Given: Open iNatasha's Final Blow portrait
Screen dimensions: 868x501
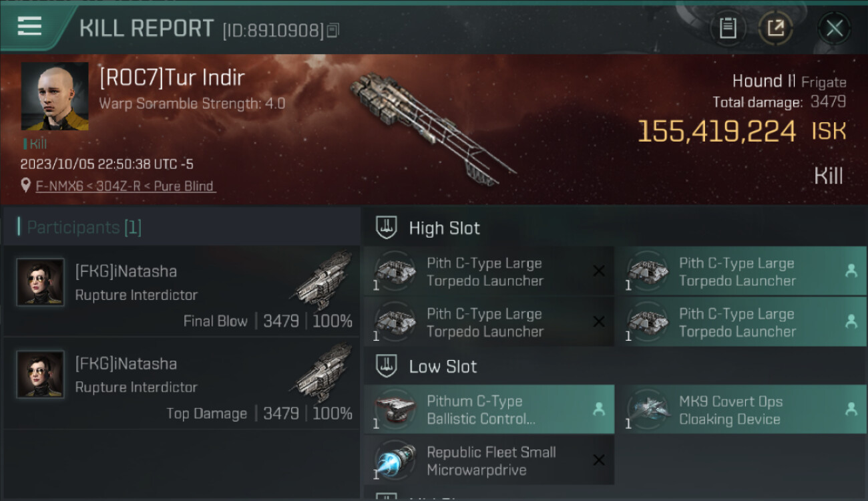Looking at the screenshot, I should pos(40,283).
